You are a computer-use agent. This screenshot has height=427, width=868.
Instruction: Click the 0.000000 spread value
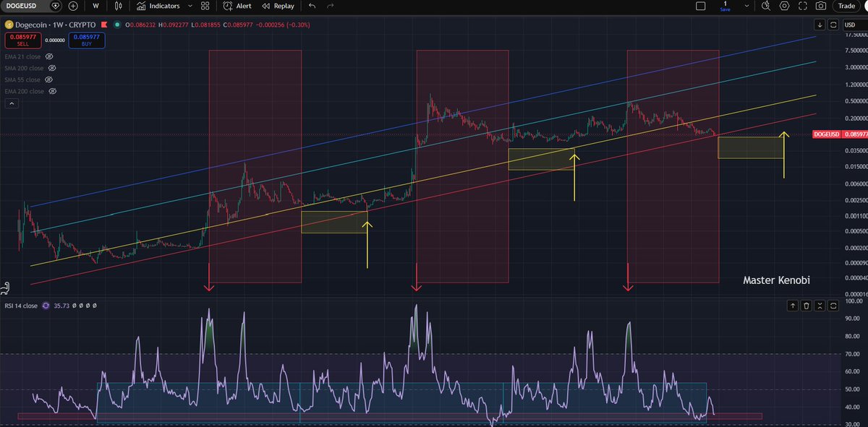coord(54,40)
